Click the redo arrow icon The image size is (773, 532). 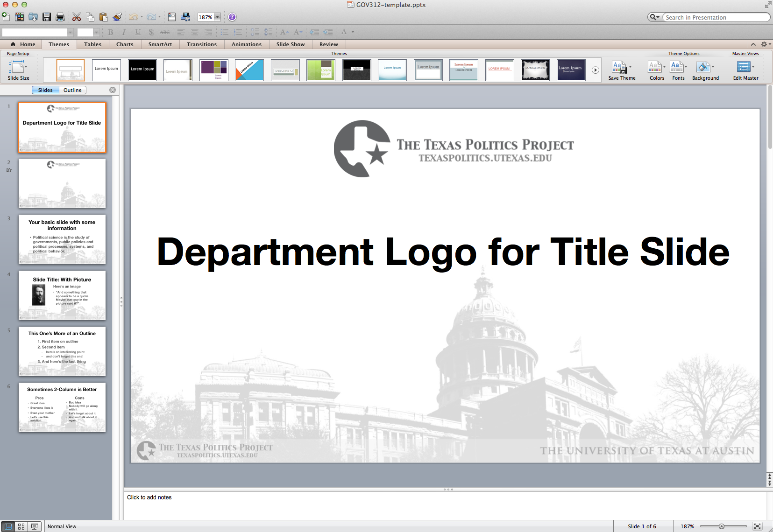point(151,17)
